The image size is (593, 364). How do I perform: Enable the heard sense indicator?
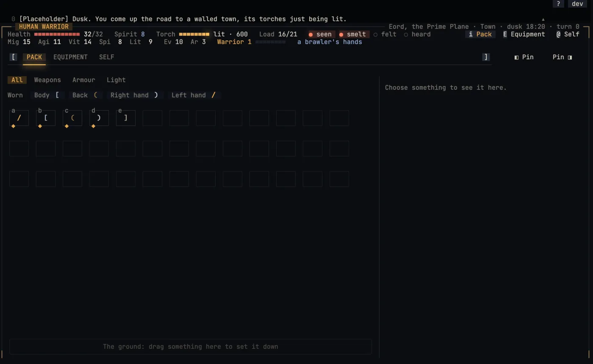coord(417,34)
